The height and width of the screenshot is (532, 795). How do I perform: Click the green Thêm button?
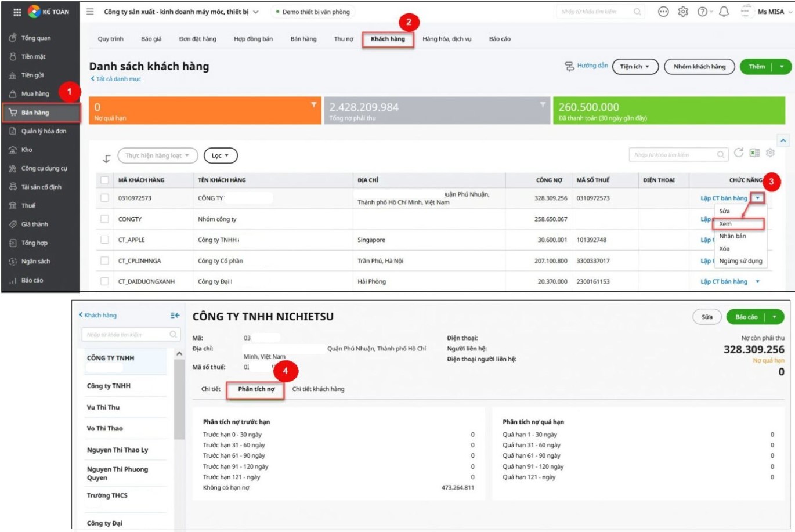pyautogui.click(x=757, y=67)
